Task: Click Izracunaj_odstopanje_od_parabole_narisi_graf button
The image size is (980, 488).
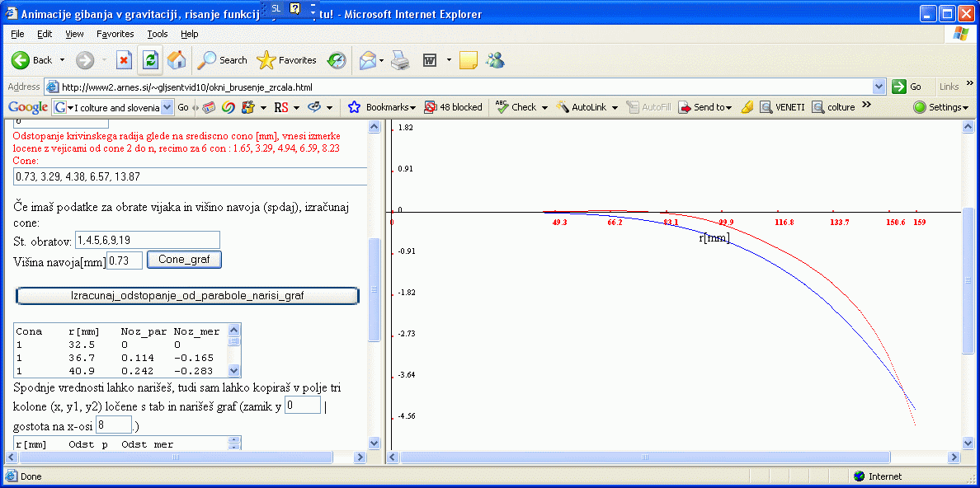Action: (188, 295)
